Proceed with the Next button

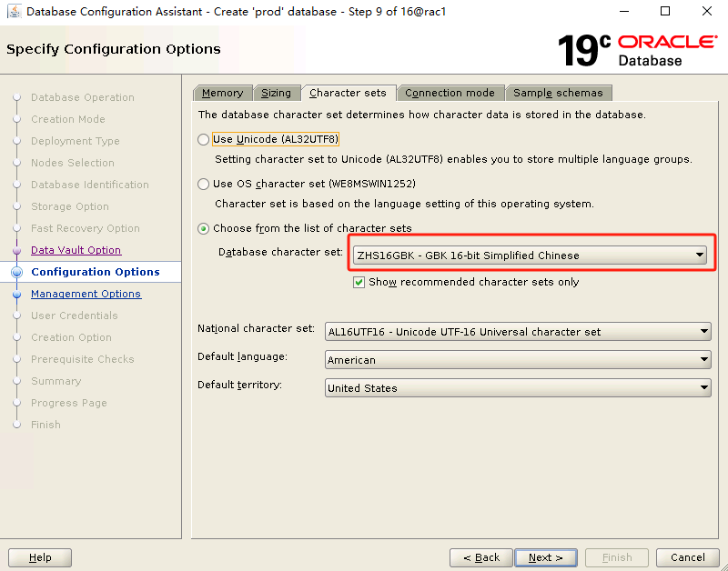545,557
